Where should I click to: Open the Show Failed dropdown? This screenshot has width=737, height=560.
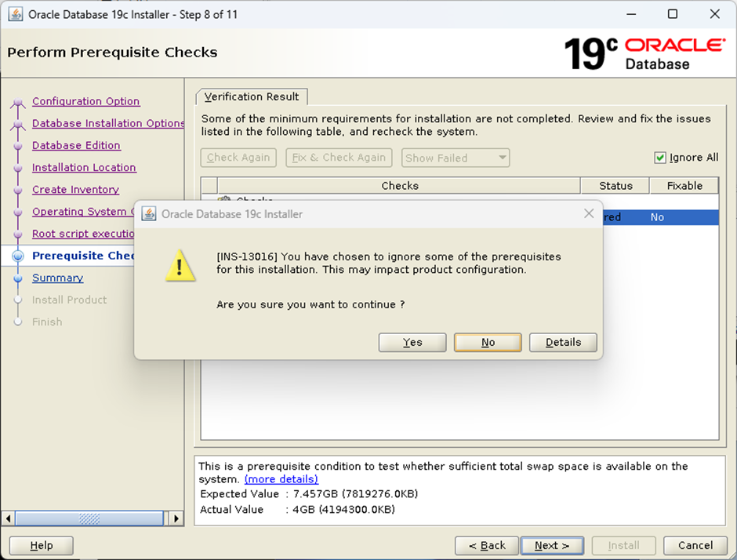click(456, 158)
